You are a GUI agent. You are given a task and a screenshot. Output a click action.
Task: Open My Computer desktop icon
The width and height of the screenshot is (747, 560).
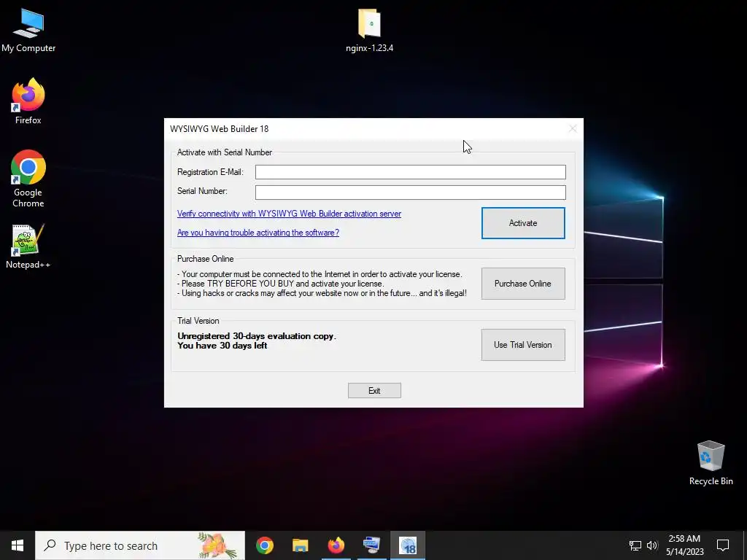tap(28, 30)
